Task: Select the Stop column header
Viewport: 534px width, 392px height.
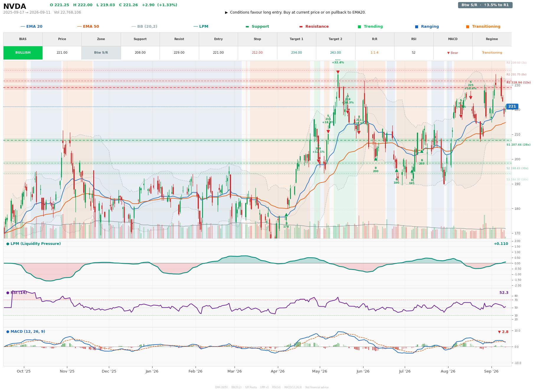Action: click(257, 39)
